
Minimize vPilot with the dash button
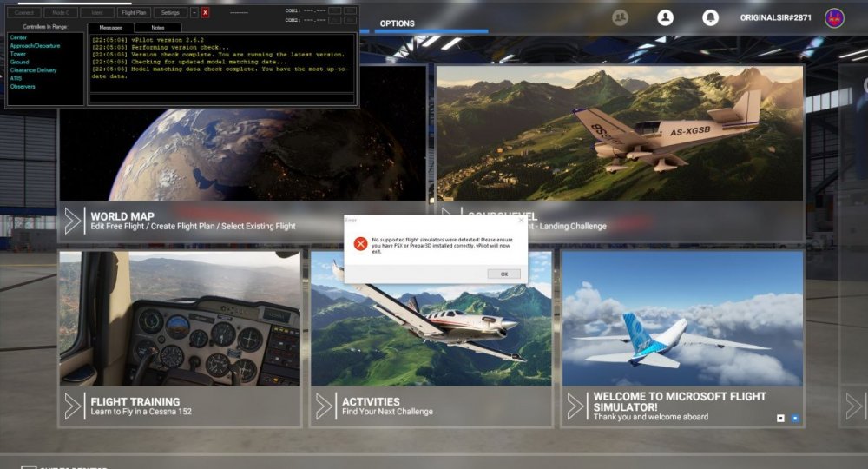point(194,12)
